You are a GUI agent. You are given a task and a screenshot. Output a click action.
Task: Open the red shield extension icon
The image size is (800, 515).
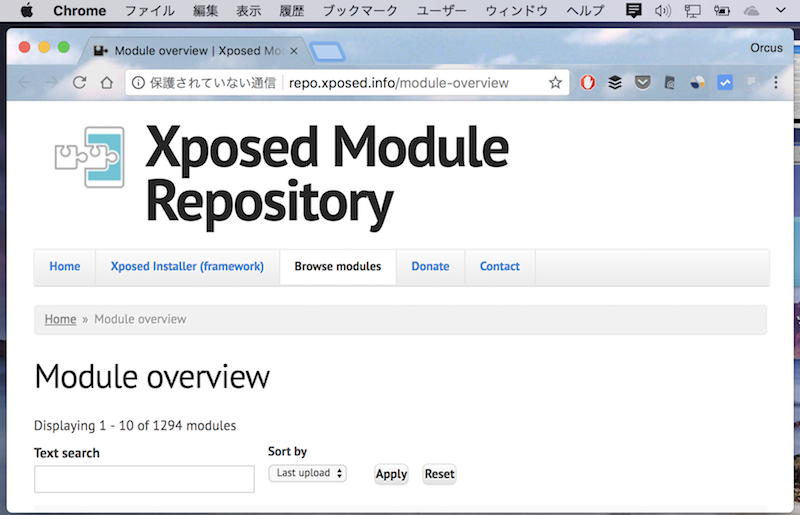[588, 82]
